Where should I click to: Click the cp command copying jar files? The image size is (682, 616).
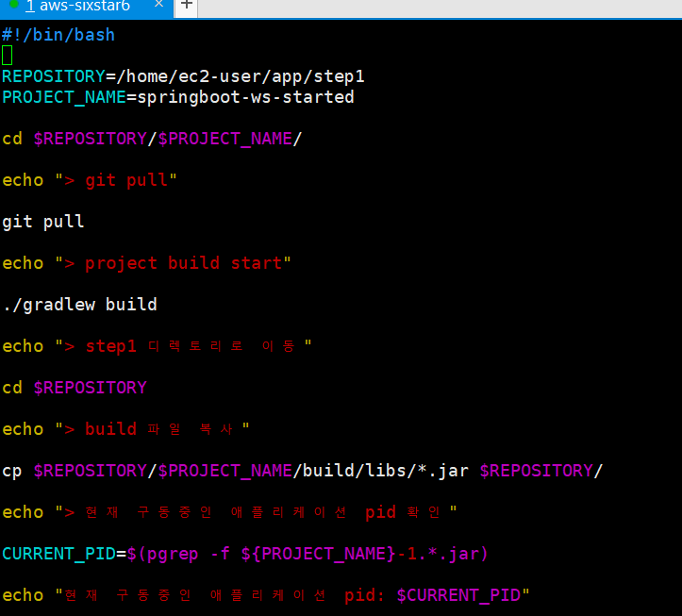[302, 471]
